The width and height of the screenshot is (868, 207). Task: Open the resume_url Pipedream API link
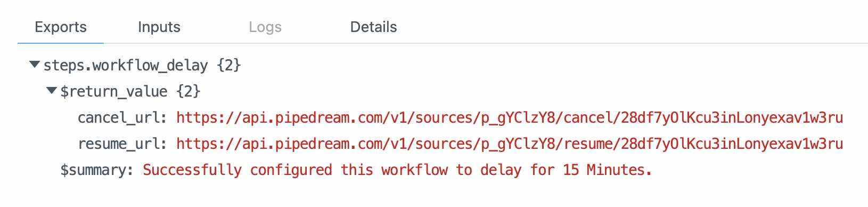tap(510, 144)
